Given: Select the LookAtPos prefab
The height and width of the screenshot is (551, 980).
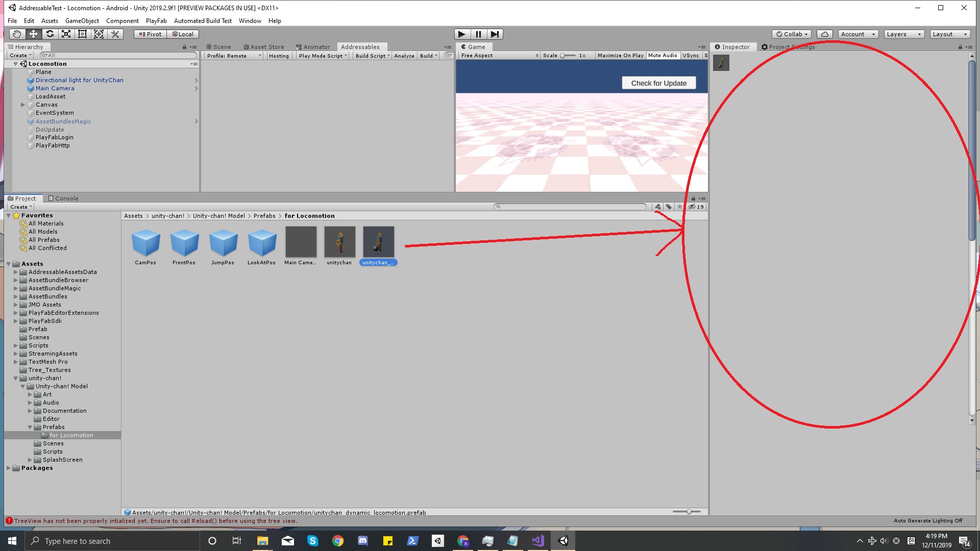Looking at the screenshot, I should coord(261,247).
